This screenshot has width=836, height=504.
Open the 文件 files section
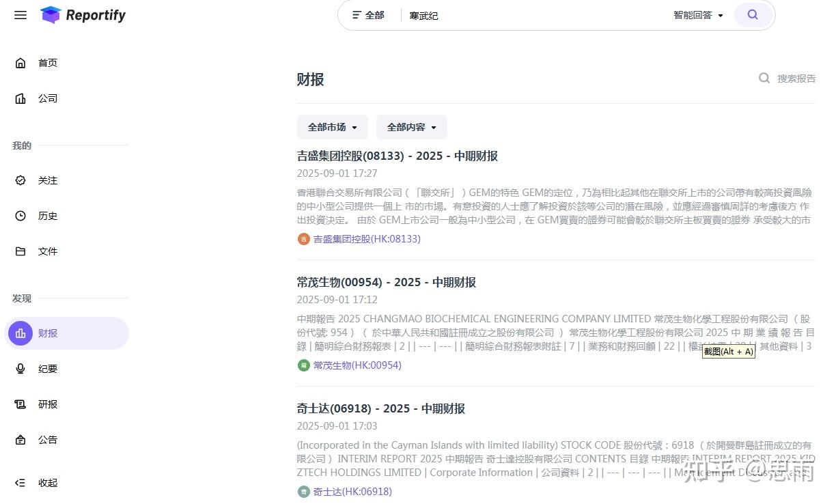coord(47,251)
